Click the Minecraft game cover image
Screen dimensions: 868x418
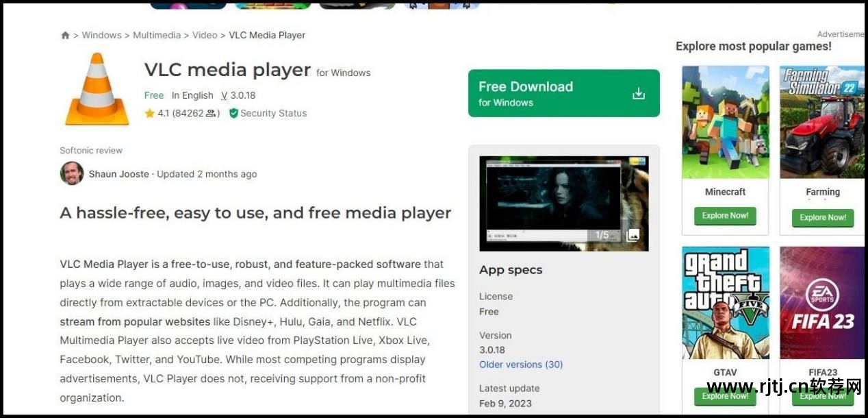[726, 122]
